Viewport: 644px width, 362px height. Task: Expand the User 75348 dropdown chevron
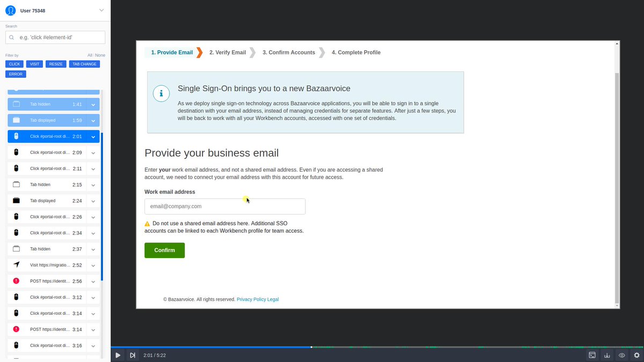tap(101, 11)
